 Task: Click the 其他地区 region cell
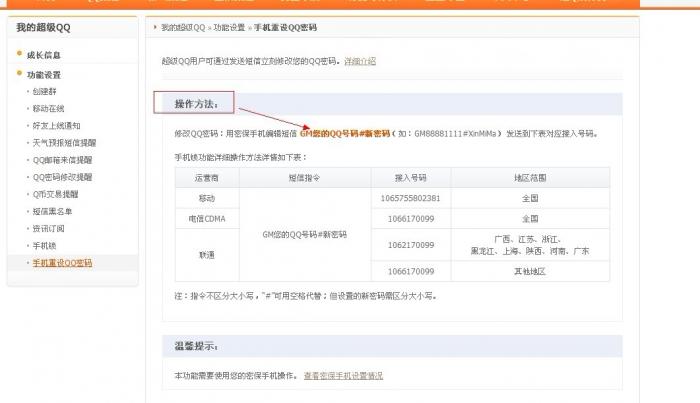tap(530, 271)
